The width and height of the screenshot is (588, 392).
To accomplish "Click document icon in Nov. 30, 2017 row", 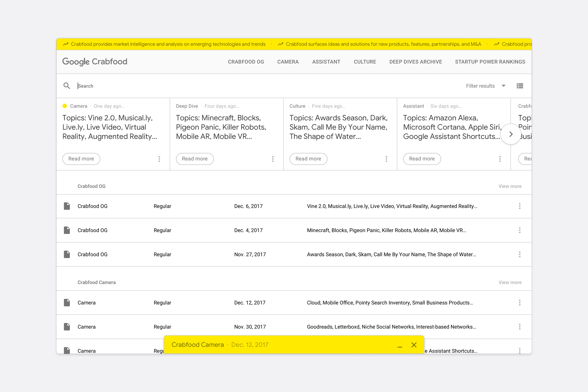I will [67, 327].
